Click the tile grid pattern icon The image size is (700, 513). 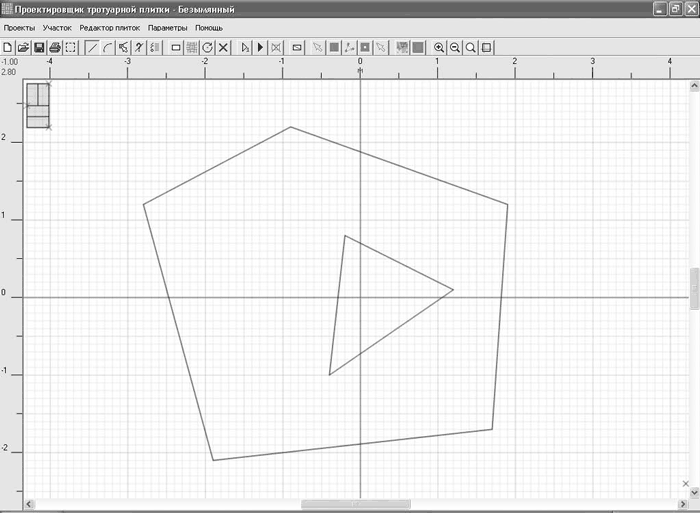[x=192, y=47]
